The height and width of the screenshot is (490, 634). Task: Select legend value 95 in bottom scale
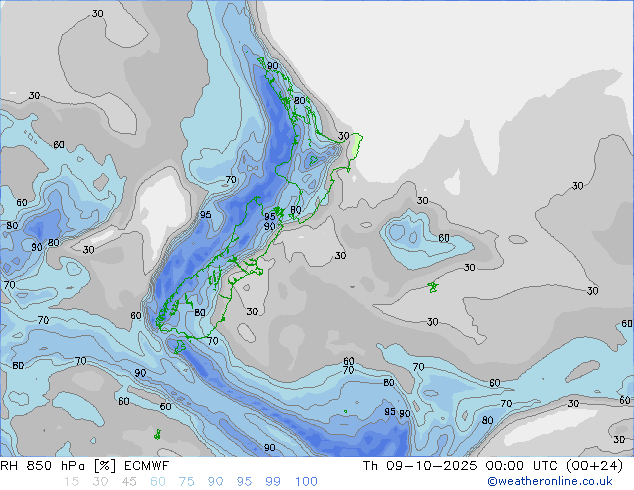(244, 482)
